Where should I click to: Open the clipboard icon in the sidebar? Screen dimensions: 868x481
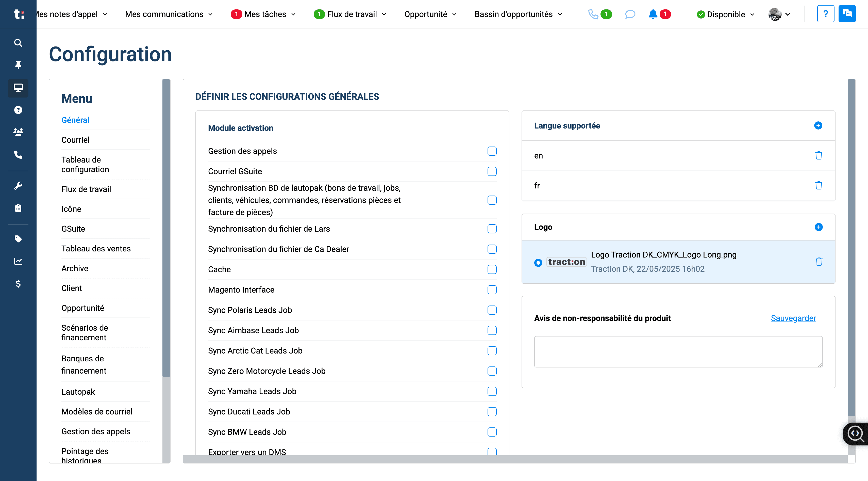(18, 208)
